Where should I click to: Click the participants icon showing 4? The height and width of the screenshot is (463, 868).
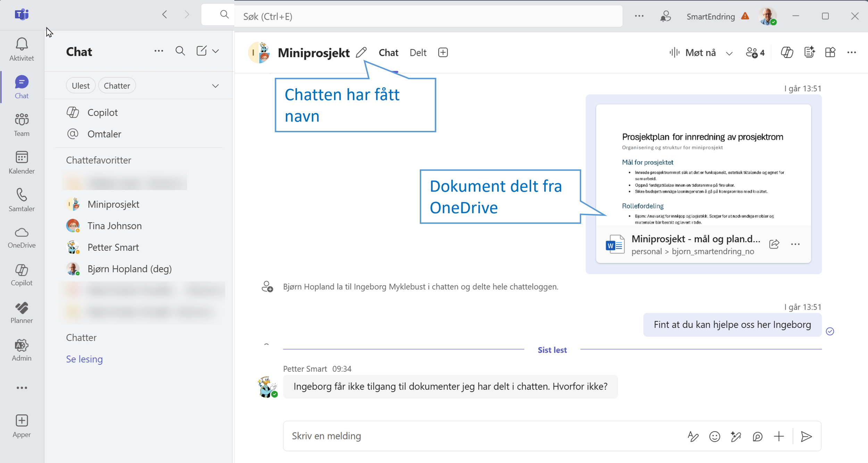(756, 52)
